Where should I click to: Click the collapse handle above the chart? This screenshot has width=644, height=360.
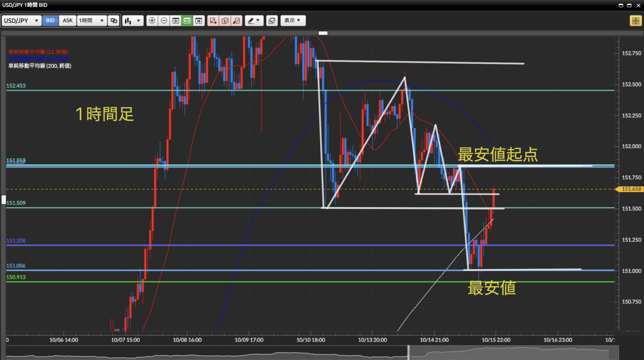(x=323, y=33)
